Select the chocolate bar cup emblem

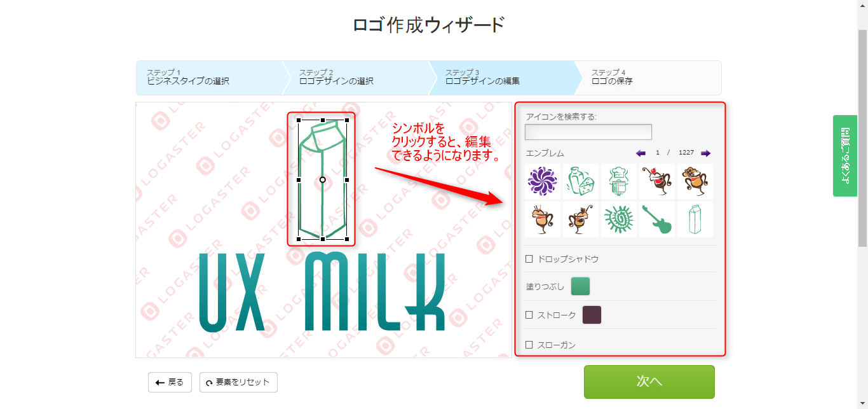click(695, 181)
